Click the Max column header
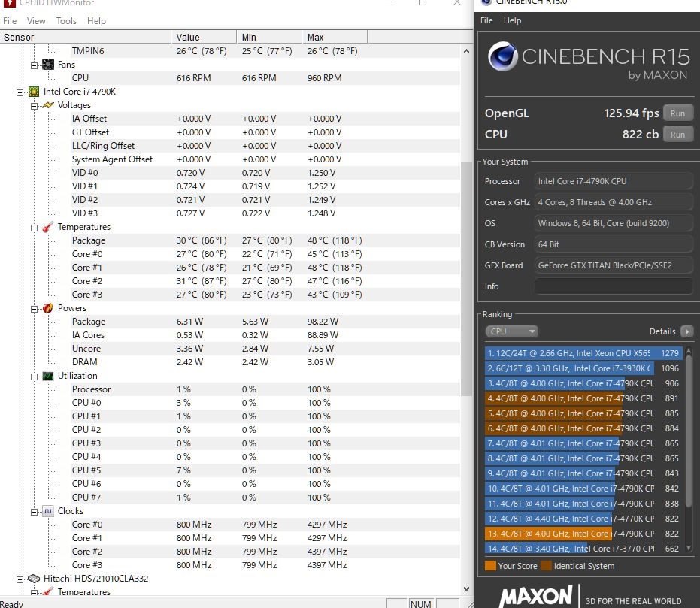700x608 pixels. coord(335,37)
